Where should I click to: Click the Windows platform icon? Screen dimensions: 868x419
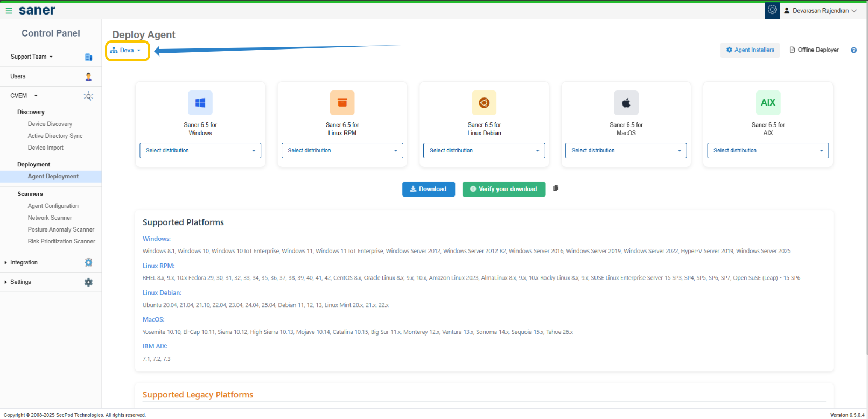pos(200,103)
